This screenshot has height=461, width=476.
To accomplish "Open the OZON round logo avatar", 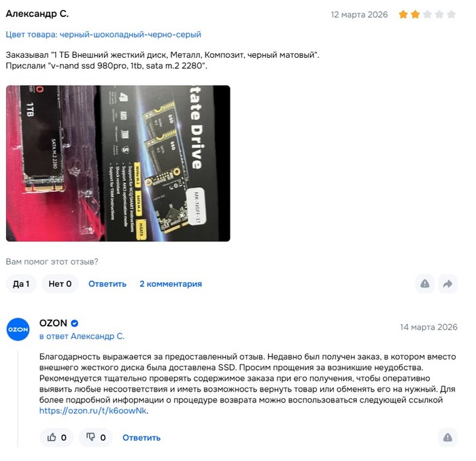I will tap(18, 329).
